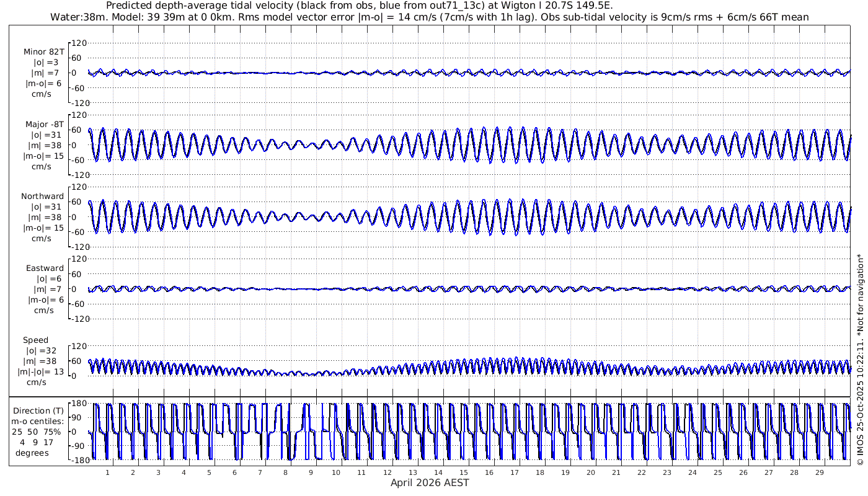Click the 'April 2026 AEST' x-axis title
The image size is (868, 496).
429,483
